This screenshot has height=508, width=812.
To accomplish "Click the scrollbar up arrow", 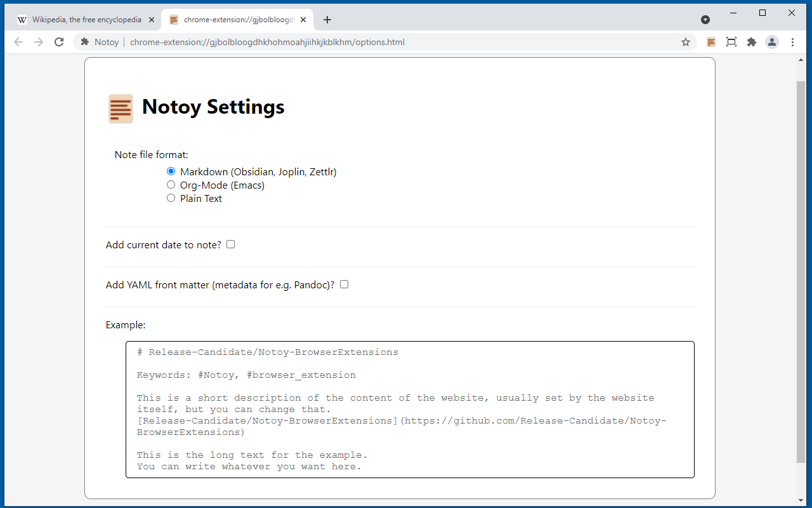I will click(801, 59).
